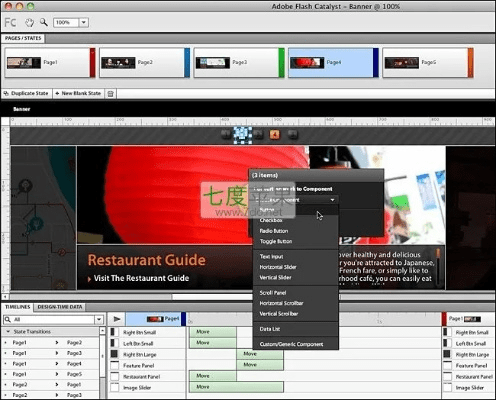Select the Move effect bar for Image Slider
The image size is (496, 400).
236,387
